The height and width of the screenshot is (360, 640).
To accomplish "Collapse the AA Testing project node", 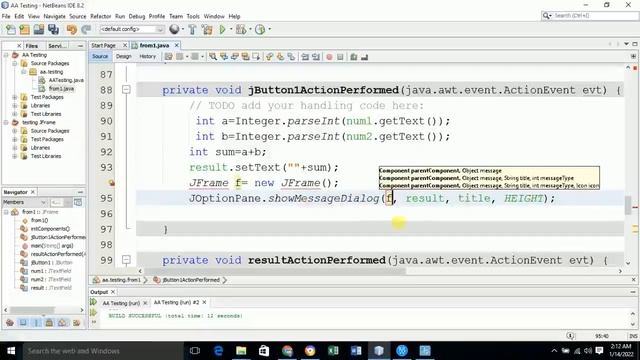I will pyautogui.click(x=6, y=55).
